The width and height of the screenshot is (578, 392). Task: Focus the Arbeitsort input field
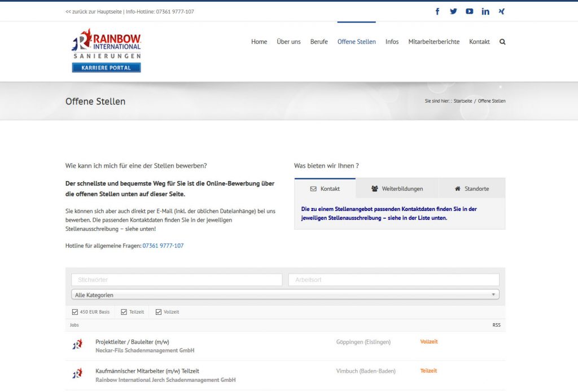click(x=393, y=280)
